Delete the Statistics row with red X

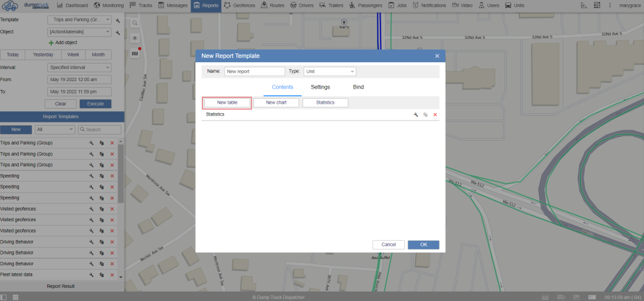pyautogui.click(x=435, y=115)
